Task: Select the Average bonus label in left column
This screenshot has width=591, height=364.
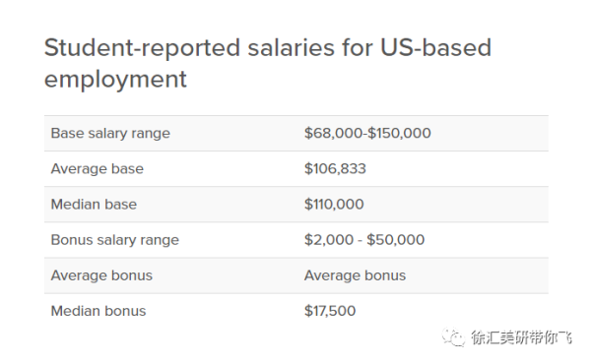Action: point(101,275)
